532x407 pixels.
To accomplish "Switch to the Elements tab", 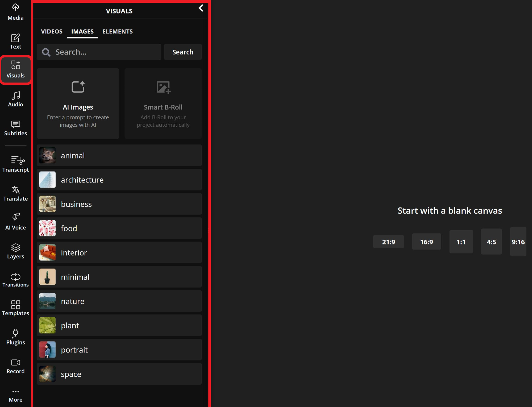I will point(117,31).
